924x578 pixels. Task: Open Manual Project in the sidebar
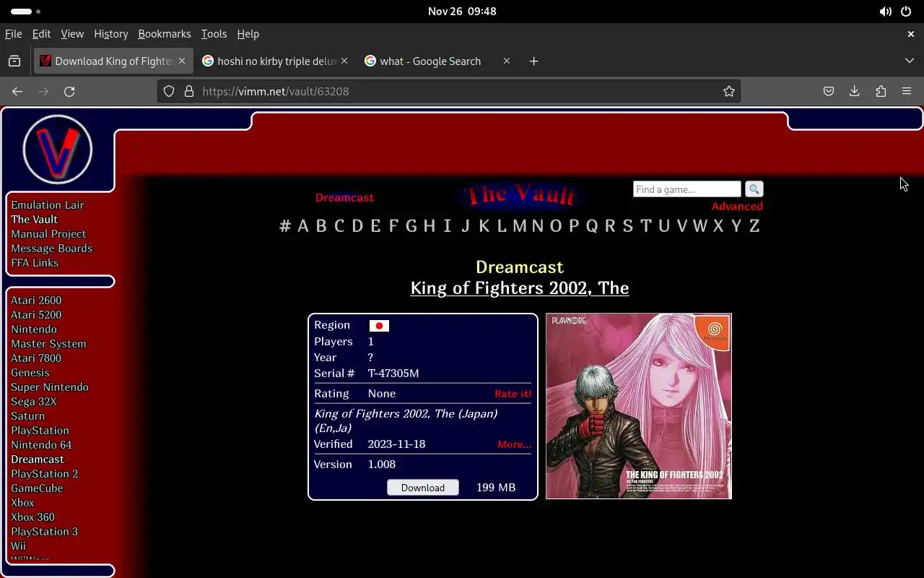tap(48, 234)
